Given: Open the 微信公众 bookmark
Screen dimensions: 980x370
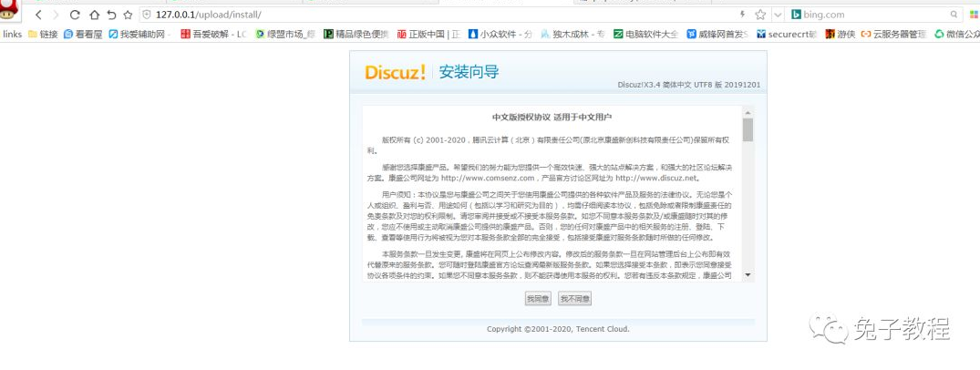Looking at the screenshot, I should [x=957, y=35].
